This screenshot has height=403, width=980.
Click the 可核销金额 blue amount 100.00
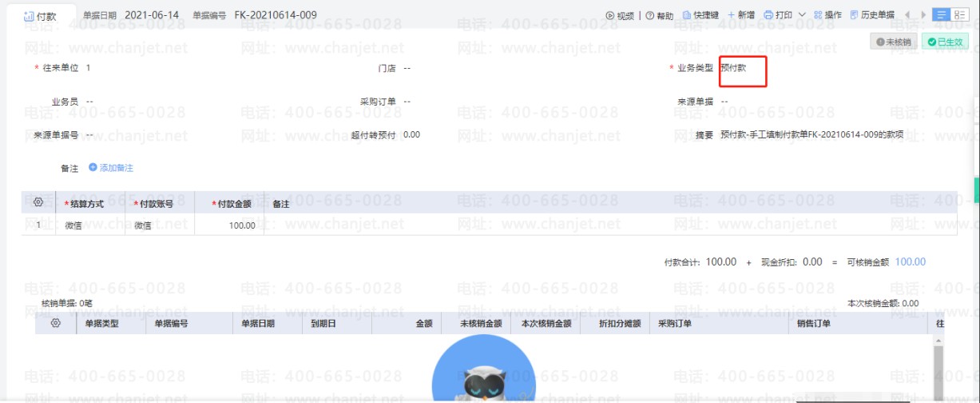pos(911,262)
